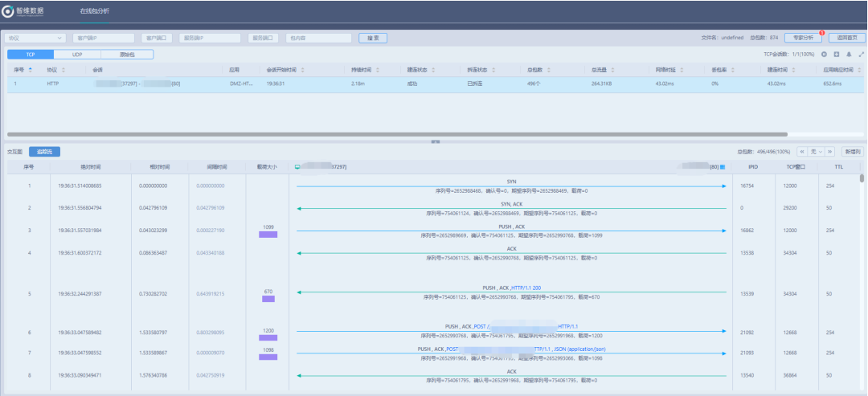Sort session table by 序号 column
The height and width of the screenshot is (396, 868).
point(30,70)
